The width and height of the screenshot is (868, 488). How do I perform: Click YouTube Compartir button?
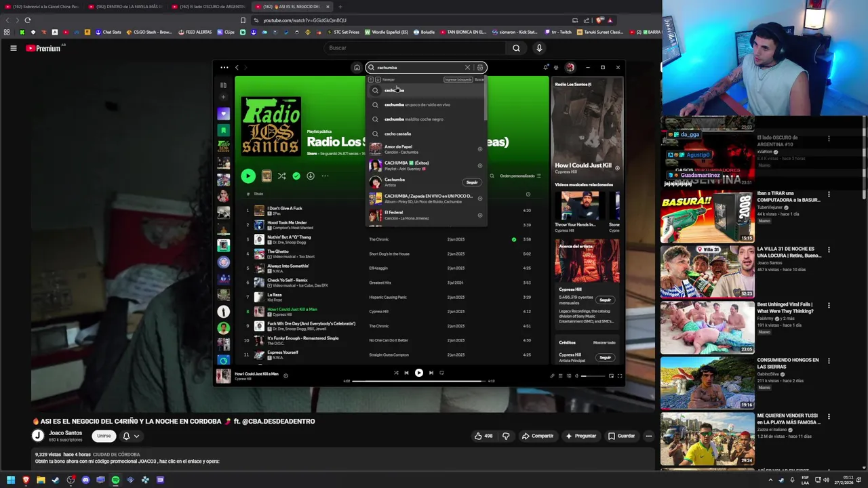pos(538,436)
